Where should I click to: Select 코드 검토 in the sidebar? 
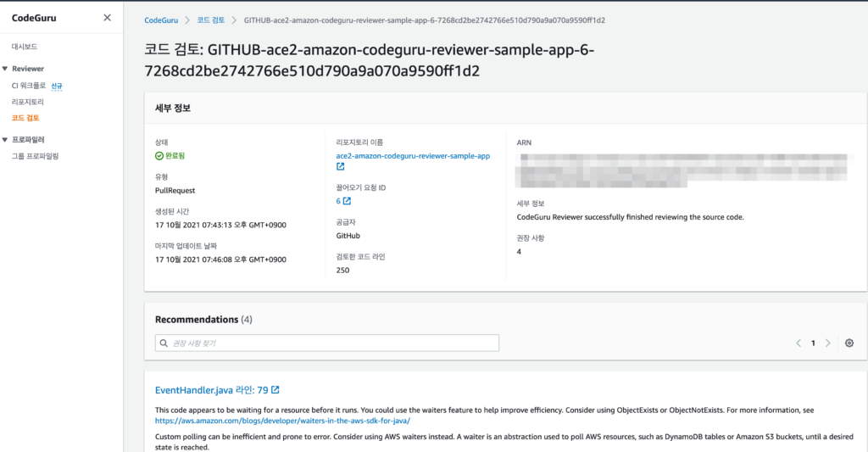(x=25, y=118)
